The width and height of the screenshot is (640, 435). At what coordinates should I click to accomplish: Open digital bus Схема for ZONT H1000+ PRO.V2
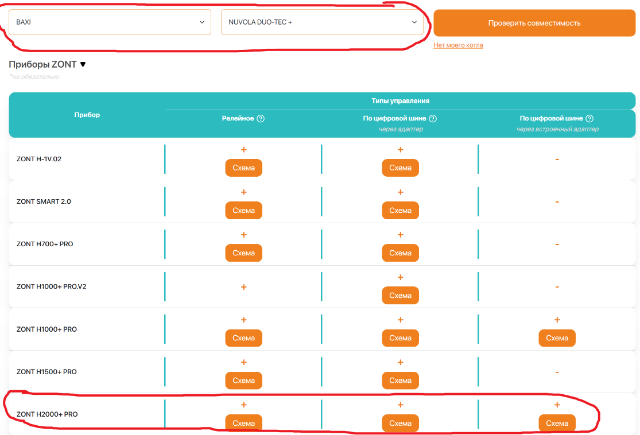click(400, 296)
